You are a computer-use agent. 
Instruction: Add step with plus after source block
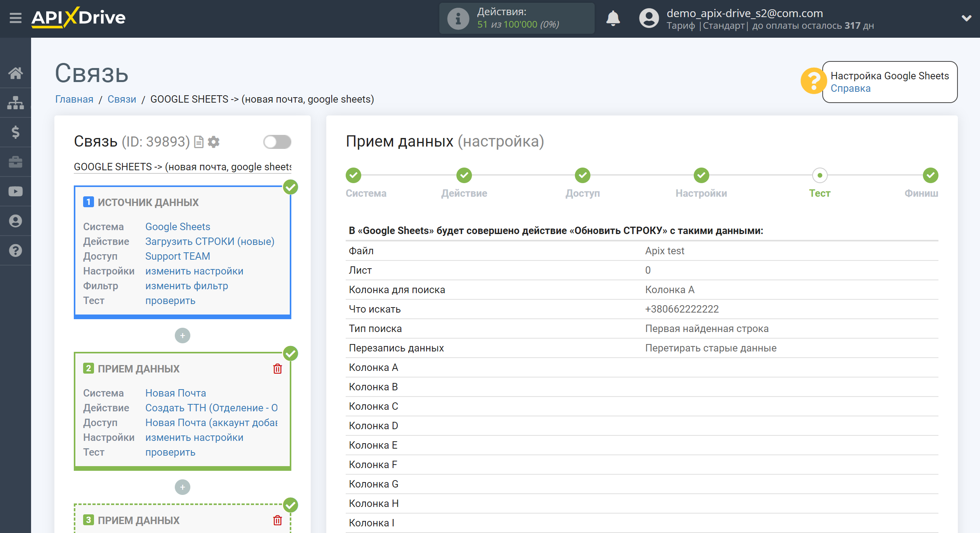(183, 336)
